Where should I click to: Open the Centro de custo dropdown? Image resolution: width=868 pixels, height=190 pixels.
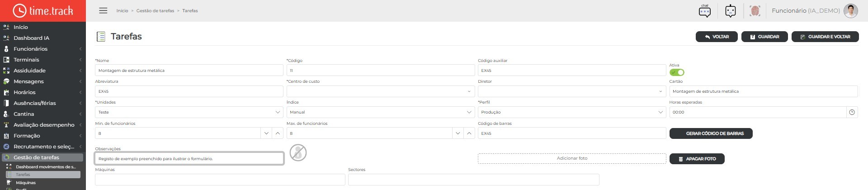[x=381, y=91]
